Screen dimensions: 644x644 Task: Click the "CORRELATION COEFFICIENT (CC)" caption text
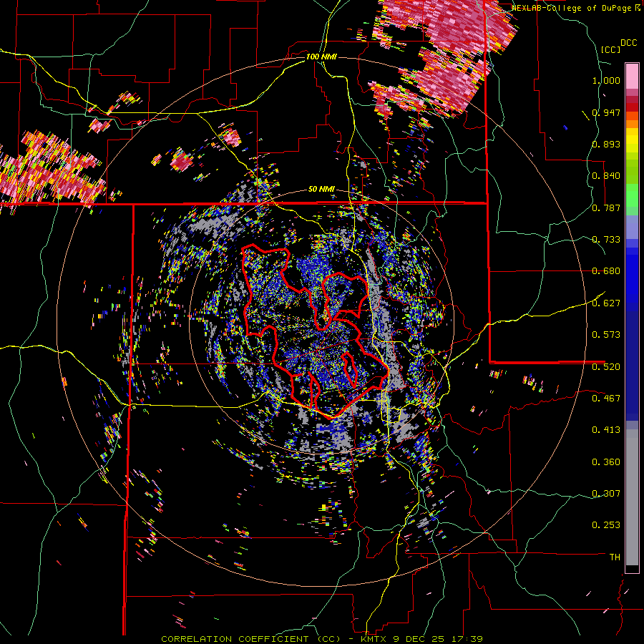(250, 639)
